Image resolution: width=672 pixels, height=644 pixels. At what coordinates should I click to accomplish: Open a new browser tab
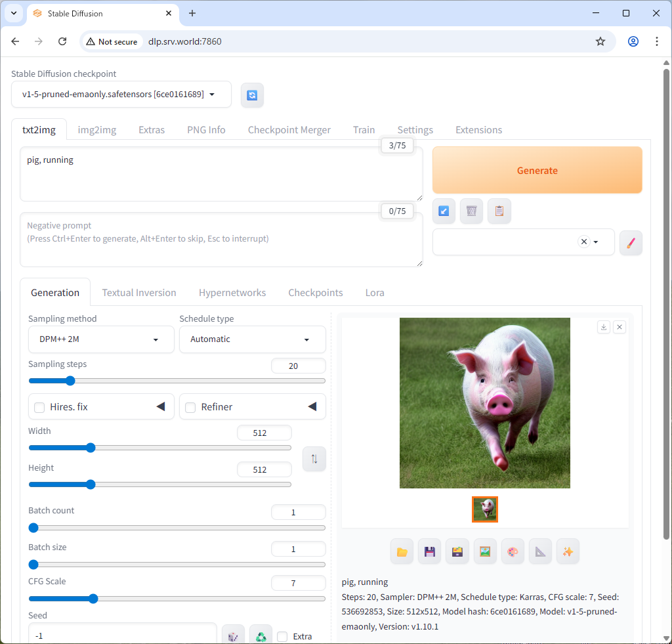[192, 13]
